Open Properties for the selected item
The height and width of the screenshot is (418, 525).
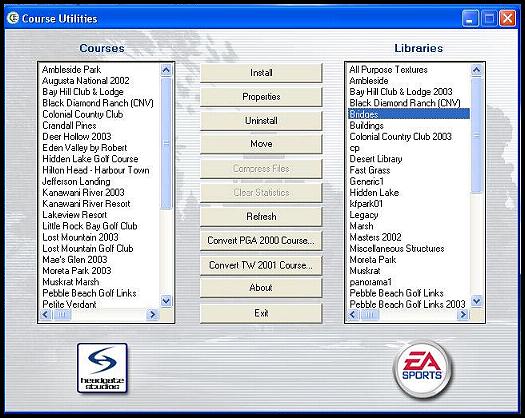point(261,97)
